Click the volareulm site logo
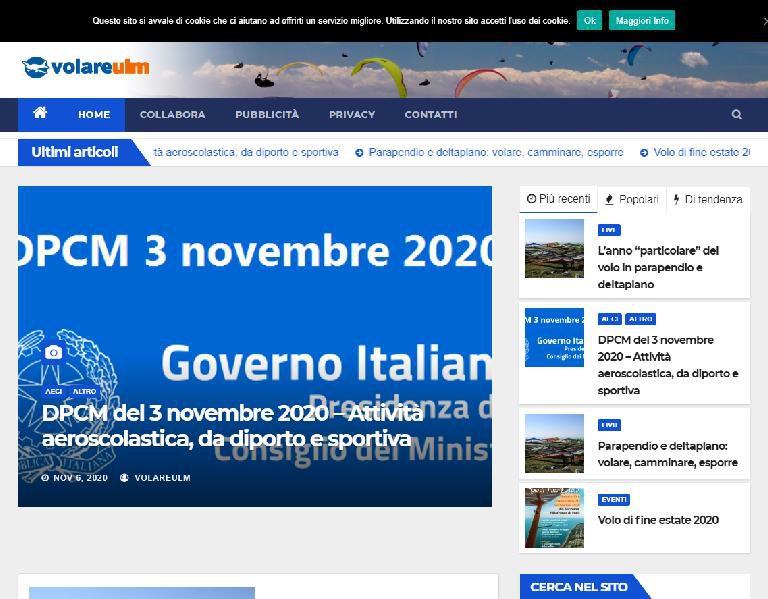Screen dimensions: 768x599 coord(86,67)
